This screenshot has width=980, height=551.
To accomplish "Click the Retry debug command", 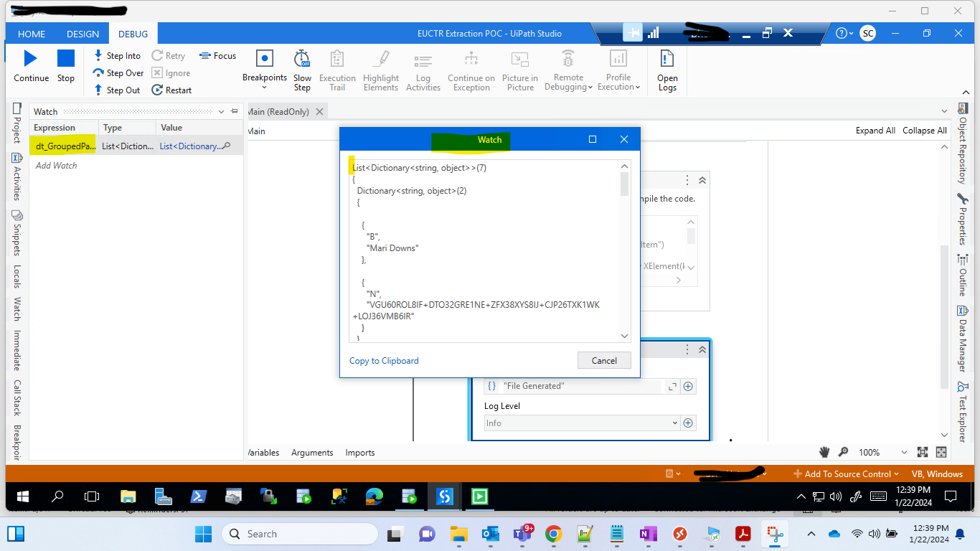I will point(169,55).
